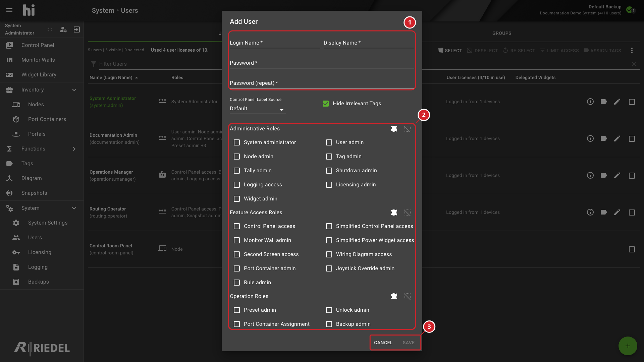Image resolution: width=644 pixels, height=362 pixels.
Task: Deselect all Operation Roles icon
Action: (x=407, y=296)
